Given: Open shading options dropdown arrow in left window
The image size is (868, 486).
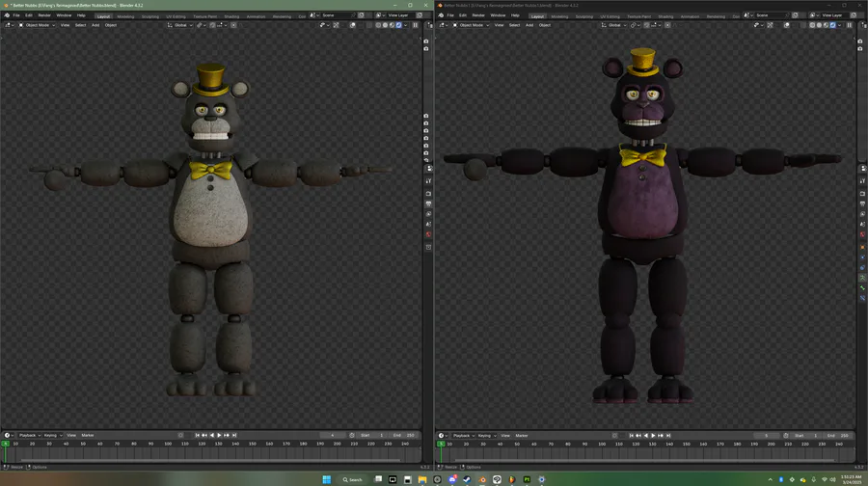Looking at the screenshot, I should [406, 25].
